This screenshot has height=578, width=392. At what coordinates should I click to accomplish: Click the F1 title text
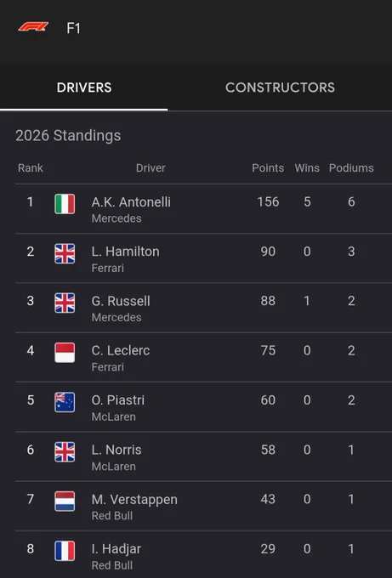73,28
